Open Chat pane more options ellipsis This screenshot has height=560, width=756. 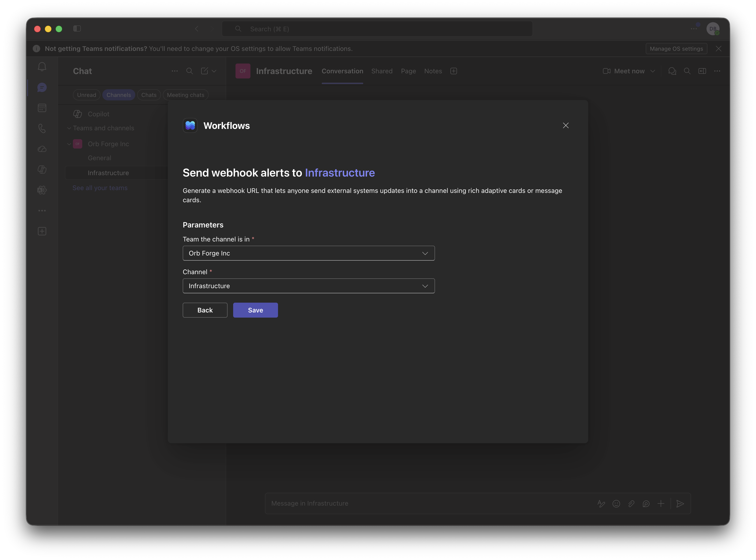pyautogui.click(x=175, y=71)
